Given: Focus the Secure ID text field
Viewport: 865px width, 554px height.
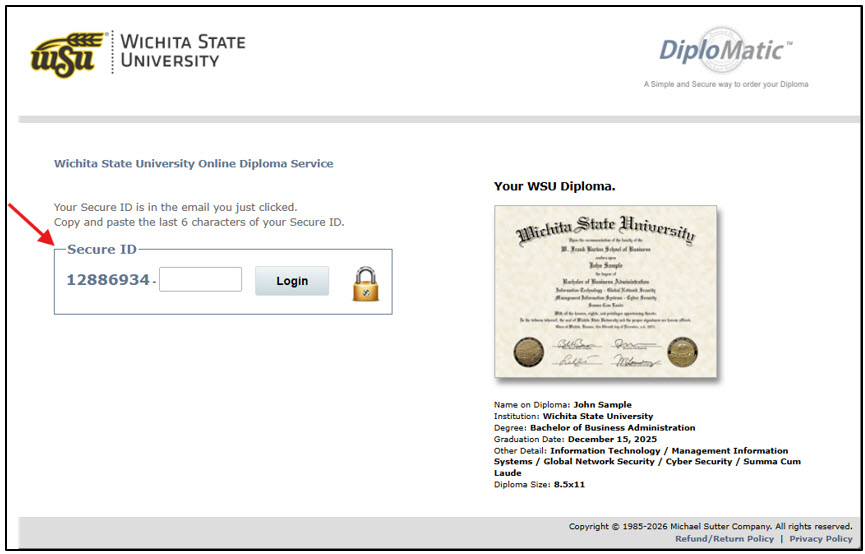Looking at the screenshot, I should coord(200,279).
